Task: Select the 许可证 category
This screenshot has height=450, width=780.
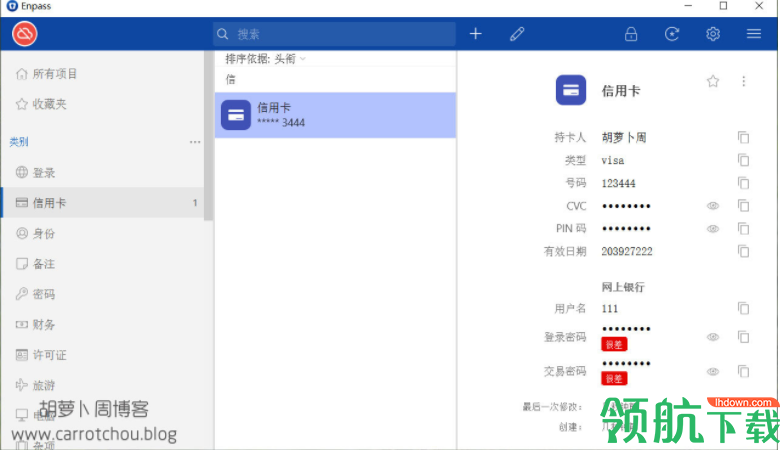Action: (103, 355)
